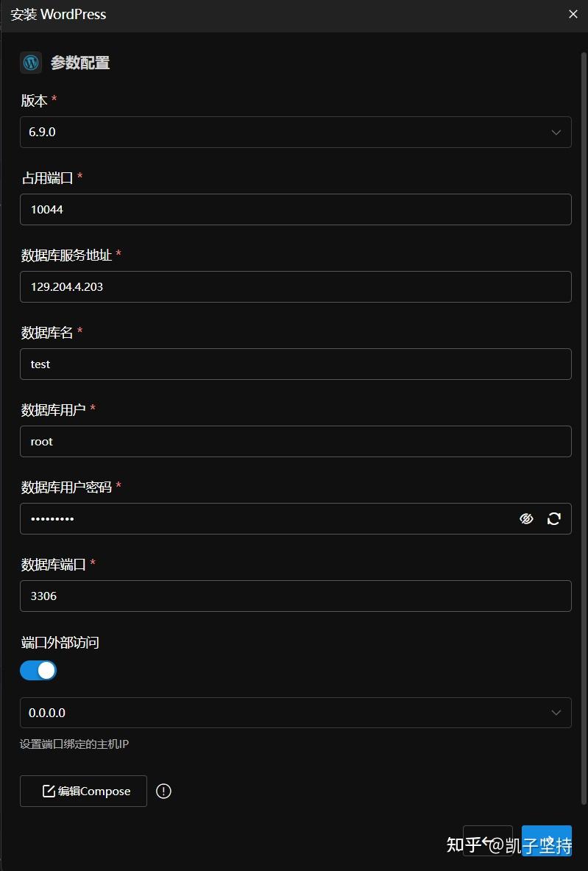Click the 数据库服务地址 field with 129.204.4.203
Image resolution: width=588 pixels, height=871 pixels.
tap(294, 286)
